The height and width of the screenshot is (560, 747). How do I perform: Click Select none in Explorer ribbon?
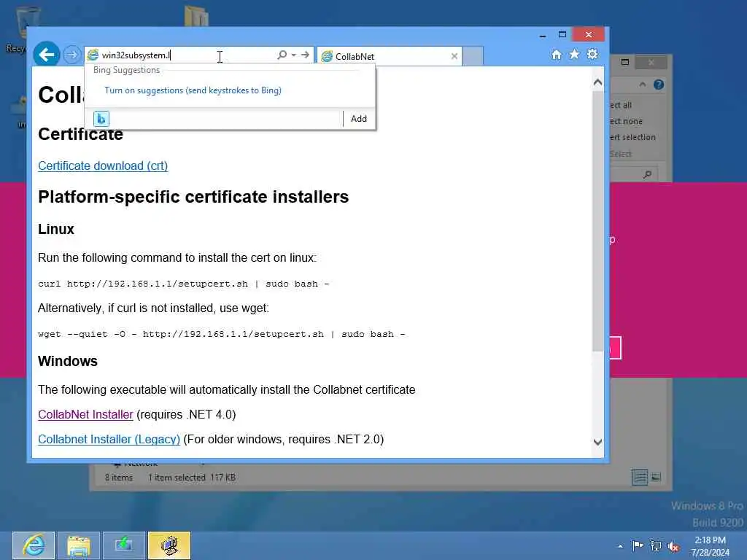click(627, 122)
